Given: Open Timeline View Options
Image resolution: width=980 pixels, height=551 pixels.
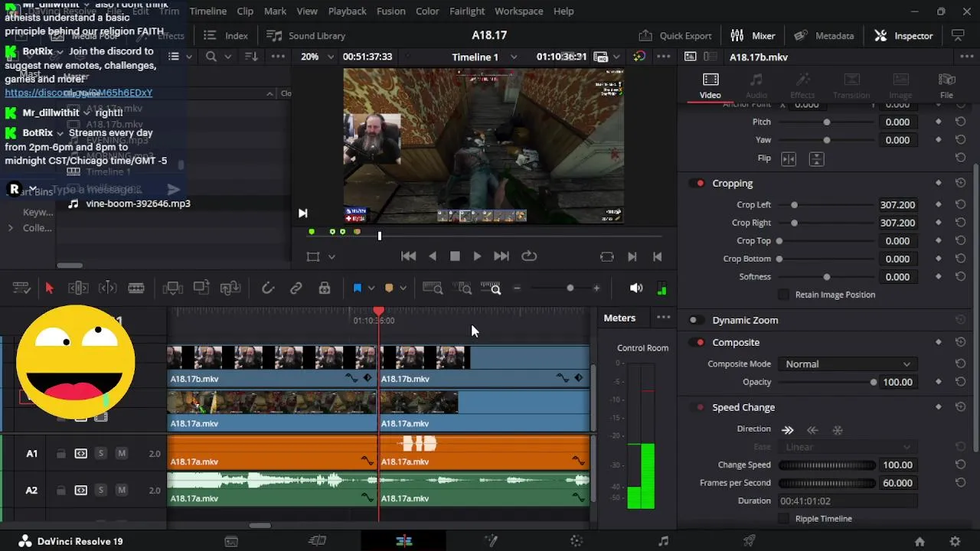Looking at the screenshot, I should (x=21, y=288).
